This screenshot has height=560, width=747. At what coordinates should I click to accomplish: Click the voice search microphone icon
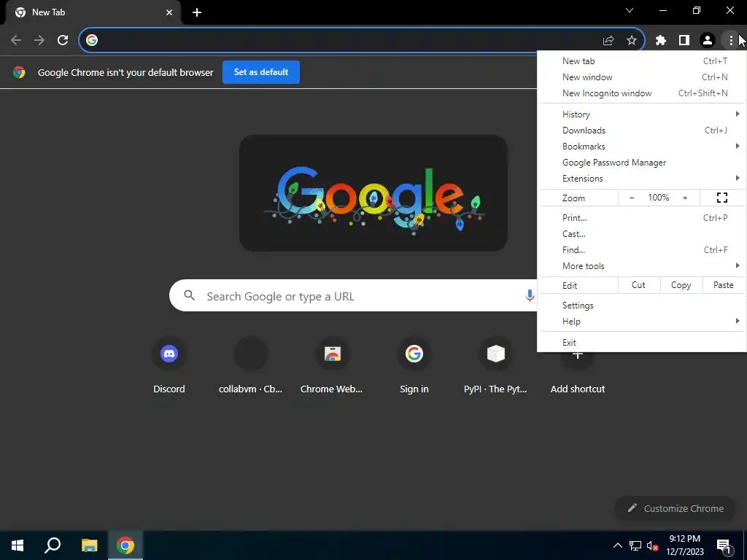click(x=530, y=296)
